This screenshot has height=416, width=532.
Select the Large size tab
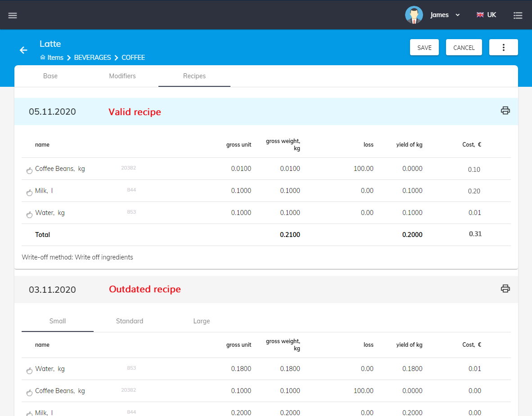pyautogui.click(x=202, y=321)
